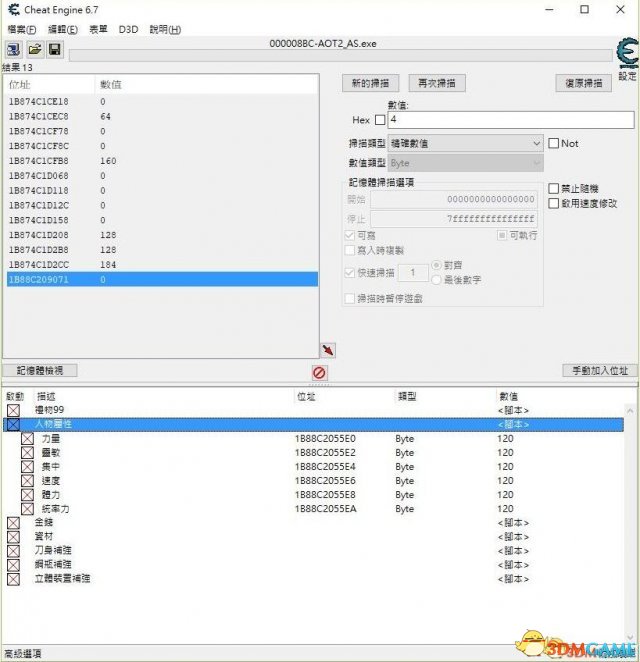Click address list scrollbar down arrow
The height and width of the screenshot is (662, 640).
pos(630,638)
